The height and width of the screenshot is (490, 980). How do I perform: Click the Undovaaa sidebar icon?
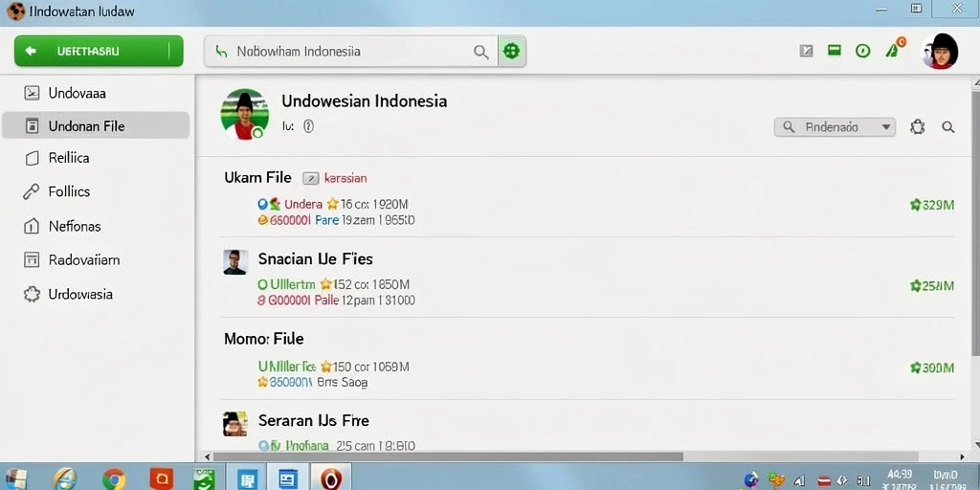(32, 93)
